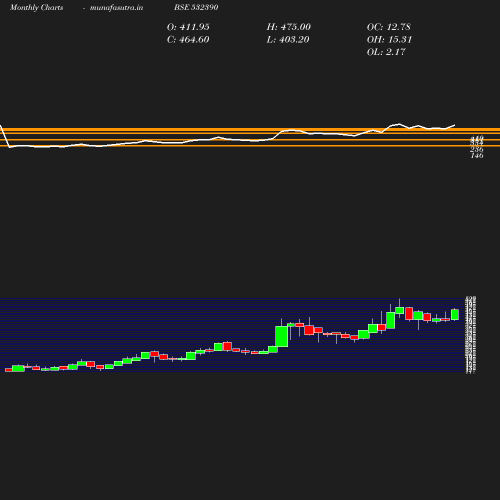Select the open value 'O: 411.95'
This screenshot has width=500, height=500.
tap(188, 27)
